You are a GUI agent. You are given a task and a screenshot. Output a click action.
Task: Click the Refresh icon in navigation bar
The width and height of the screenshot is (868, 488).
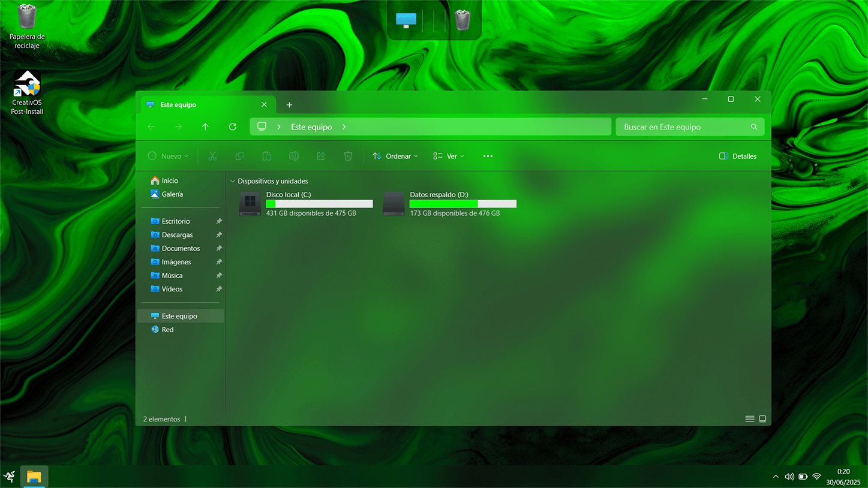233,127
